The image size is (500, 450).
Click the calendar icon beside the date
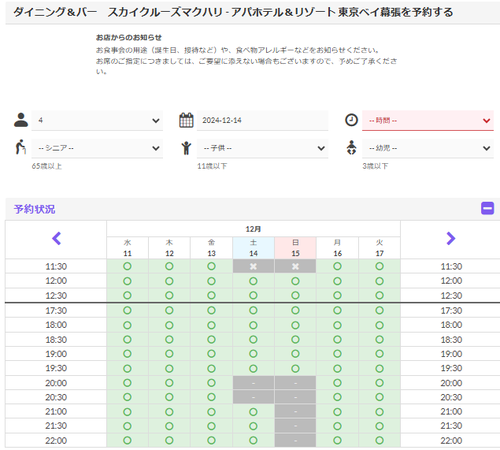point(186,120)
